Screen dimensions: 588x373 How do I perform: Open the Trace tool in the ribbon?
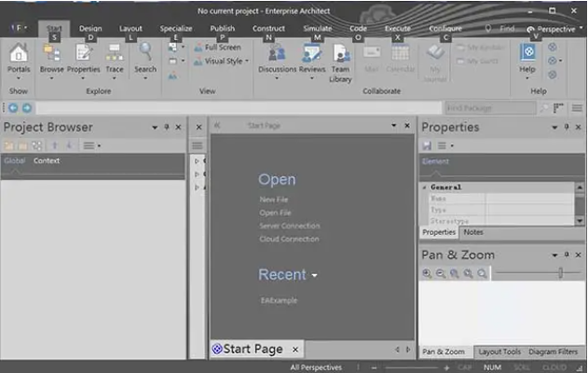[x=114, y=56]
